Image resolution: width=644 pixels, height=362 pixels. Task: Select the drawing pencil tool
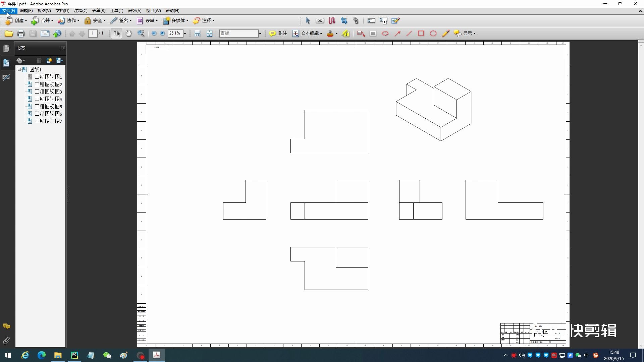point(445,33)
